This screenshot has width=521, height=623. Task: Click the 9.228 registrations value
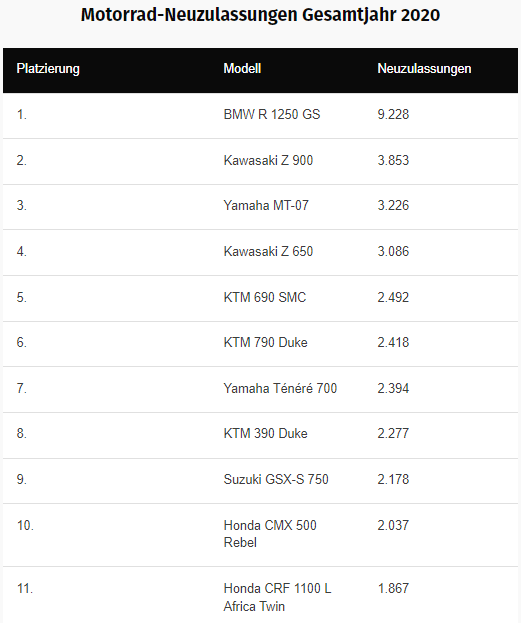pos(393,114)
